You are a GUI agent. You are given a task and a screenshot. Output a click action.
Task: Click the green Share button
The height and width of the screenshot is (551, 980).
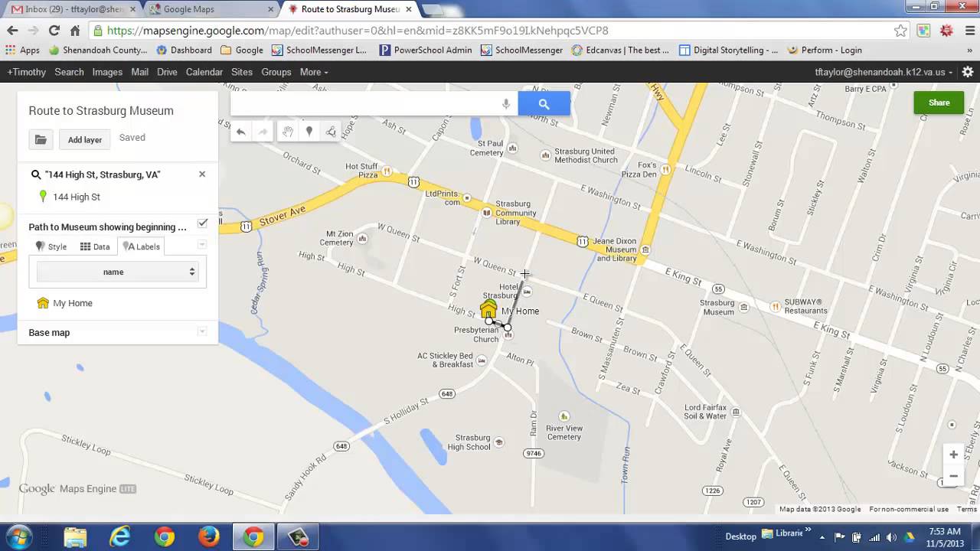(x=939, y=103)
